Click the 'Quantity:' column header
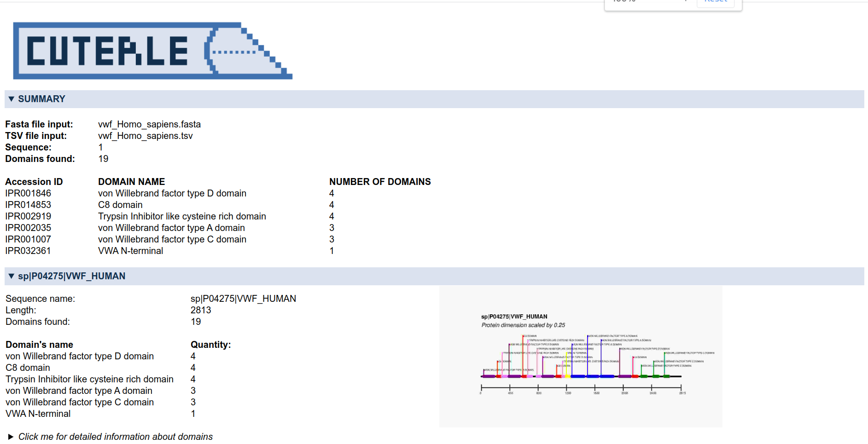The height and width of the screenshot is (444, 868). pos(210,345)
